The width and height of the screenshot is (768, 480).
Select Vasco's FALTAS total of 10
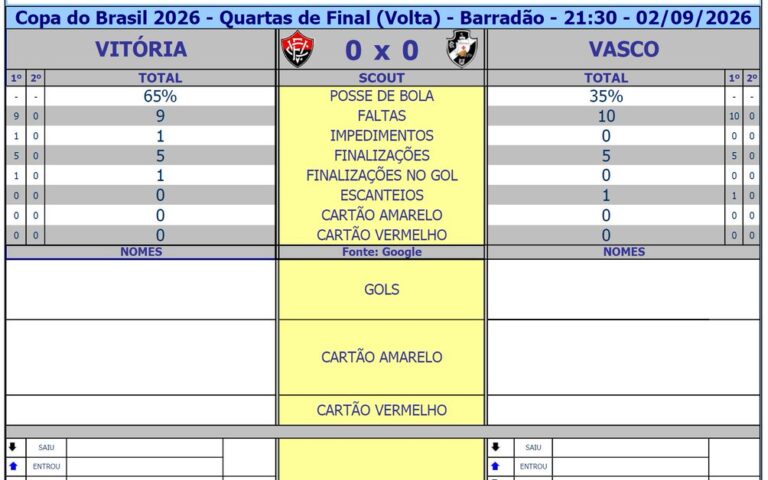(606, 116)
